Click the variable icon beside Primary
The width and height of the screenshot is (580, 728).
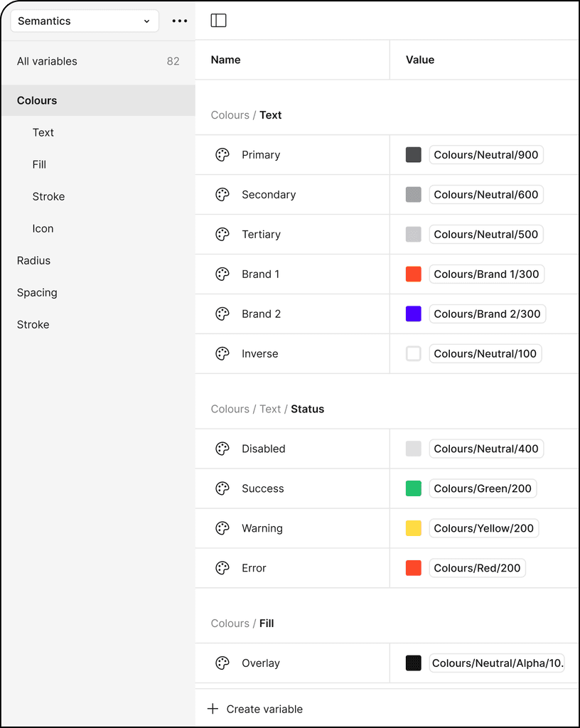(x=222, y=154)
